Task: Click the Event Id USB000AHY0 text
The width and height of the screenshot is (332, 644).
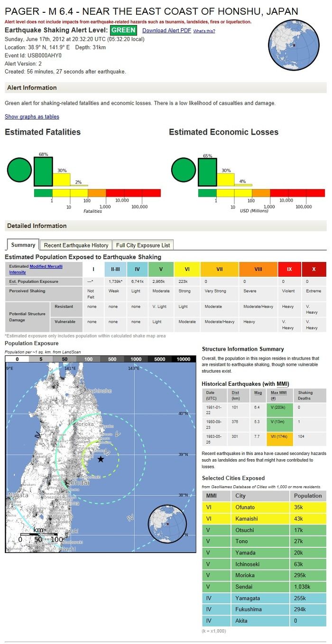Action: (x=33, y=55)
